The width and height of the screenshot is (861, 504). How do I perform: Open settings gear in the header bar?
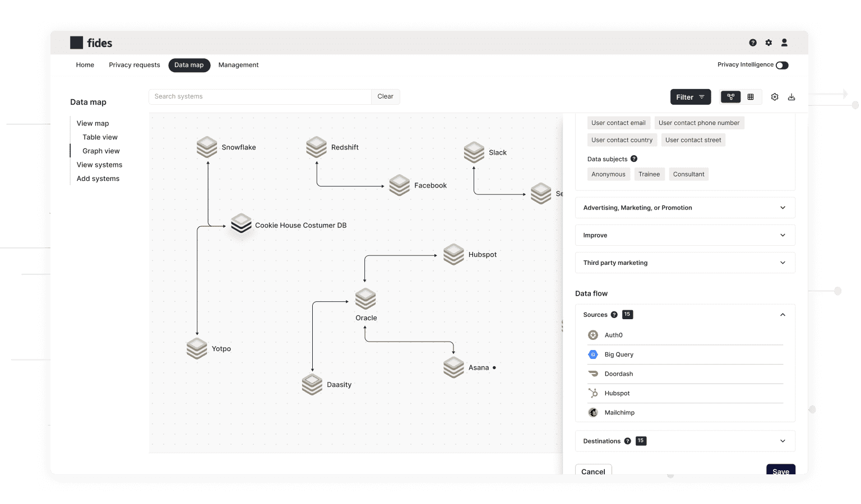click(x=769, y=43)
